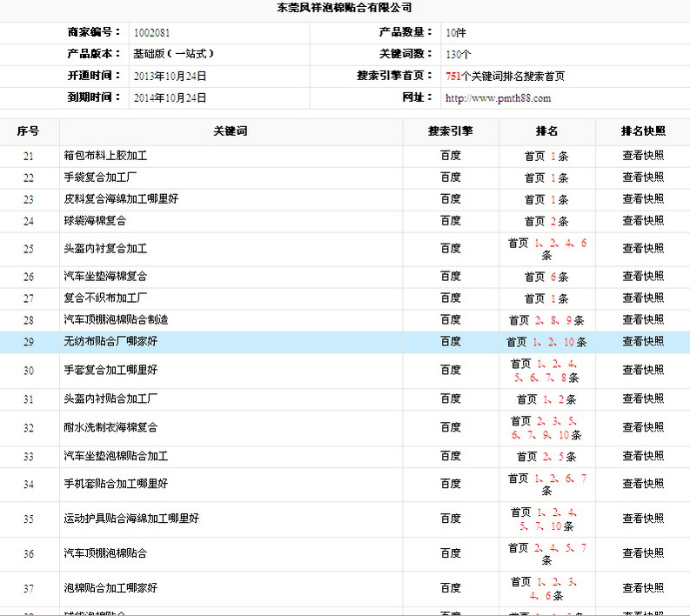Screen dimensions: 690x616
Task: Open the www.pmth88.com website link
Action: 498,98
